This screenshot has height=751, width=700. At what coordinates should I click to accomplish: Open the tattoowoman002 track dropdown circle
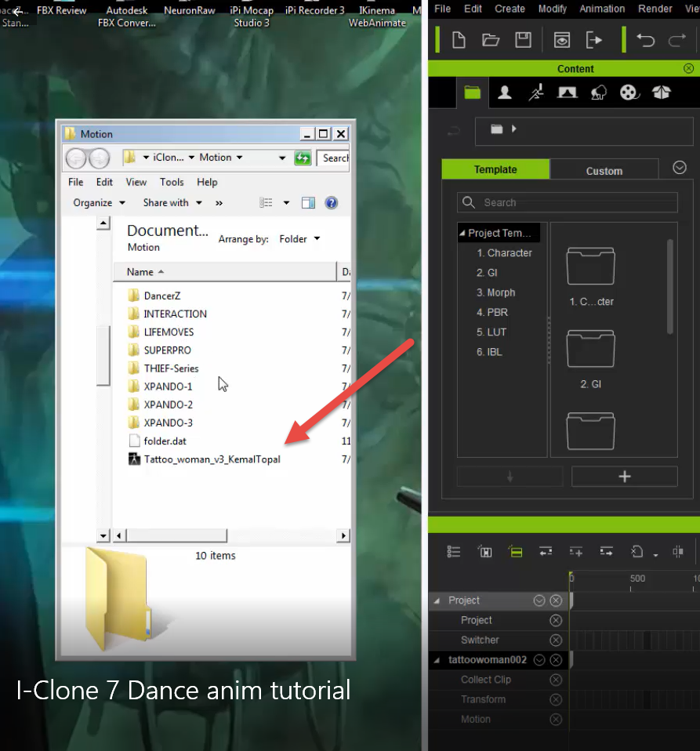tap(539, 660)
